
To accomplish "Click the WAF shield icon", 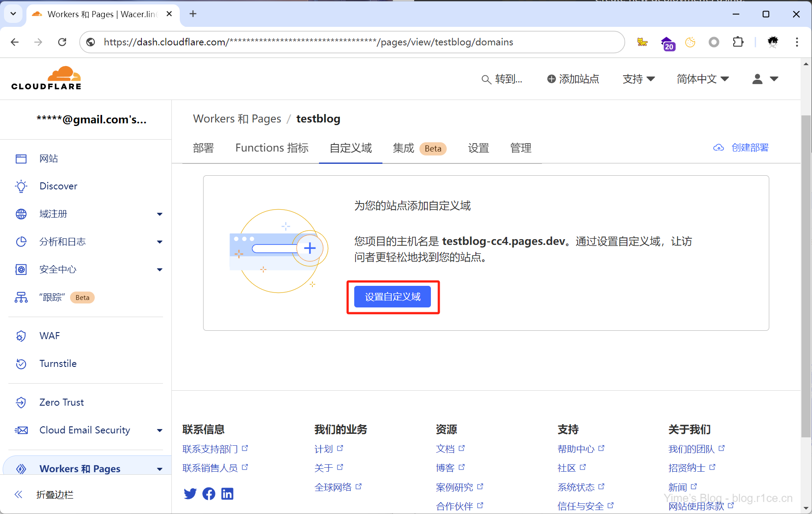I will coord(21,336).
